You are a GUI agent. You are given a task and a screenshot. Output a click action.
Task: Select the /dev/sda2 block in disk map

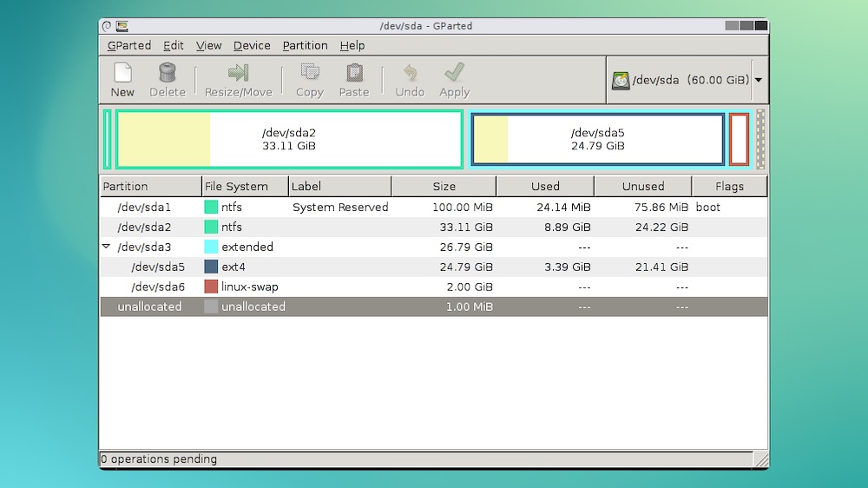(x=289, y=139)
